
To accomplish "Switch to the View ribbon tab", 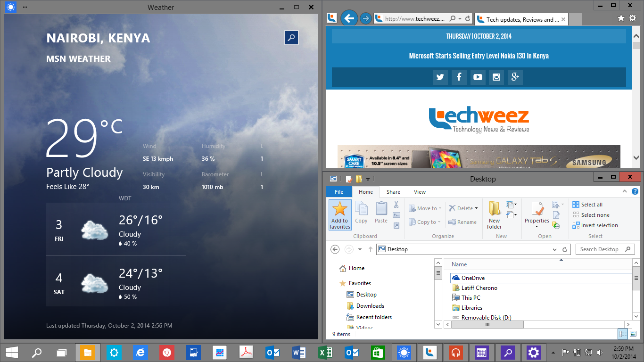I will coord(420,192).
